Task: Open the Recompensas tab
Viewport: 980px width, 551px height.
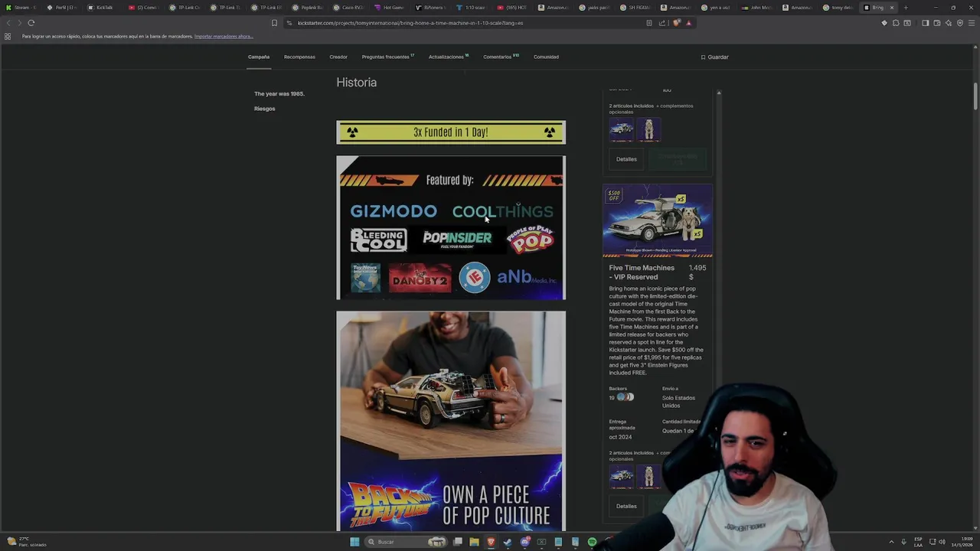Action: (x=299, y=57)
